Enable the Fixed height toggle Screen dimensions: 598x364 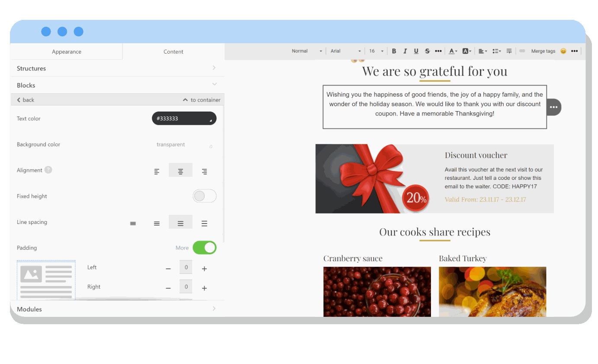204,196
